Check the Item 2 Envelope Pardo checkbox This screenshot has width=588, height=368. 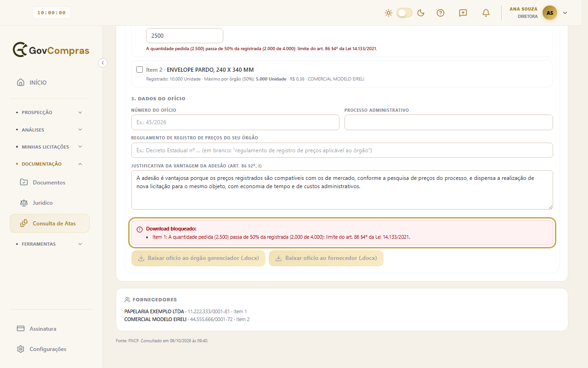pyautogui.click(x=140, y=70)
